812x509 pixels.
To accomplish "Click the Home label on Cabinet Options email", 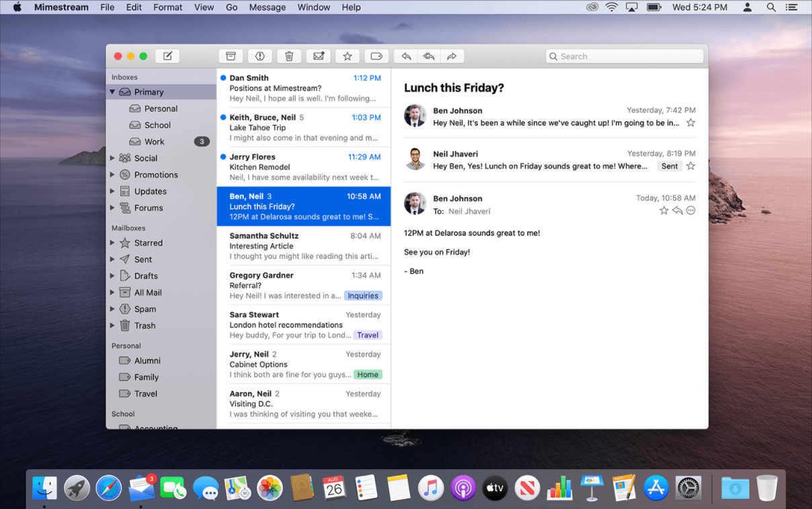I will pos(368,375).
